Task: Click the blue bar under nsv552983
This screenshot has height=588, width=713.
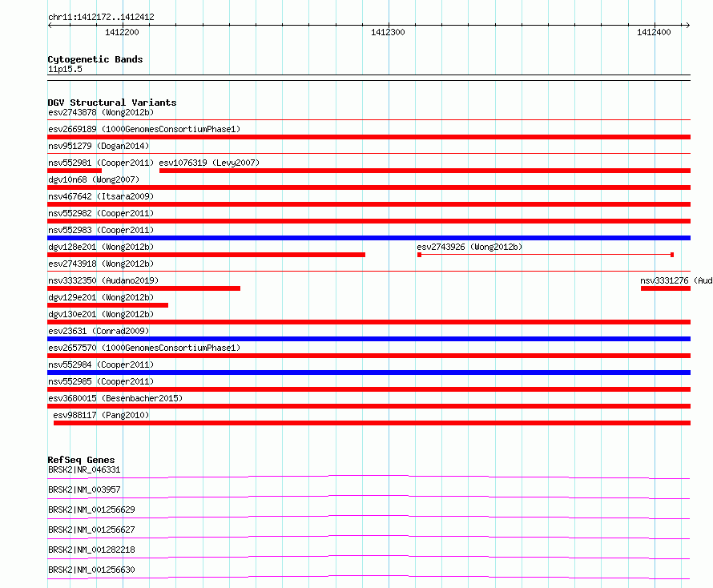Action: (x=369, y=238)
